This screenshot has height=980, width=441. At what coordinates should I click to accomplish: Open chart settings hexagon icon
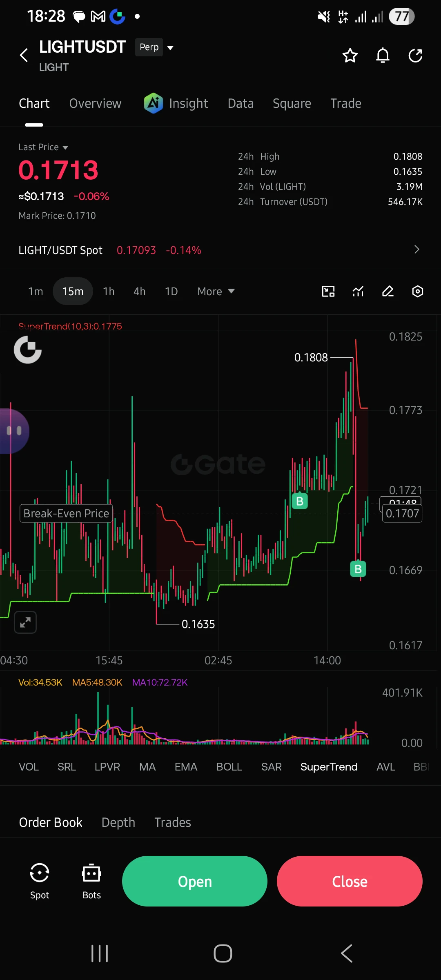pyautogui.click(x=417, y=291)
